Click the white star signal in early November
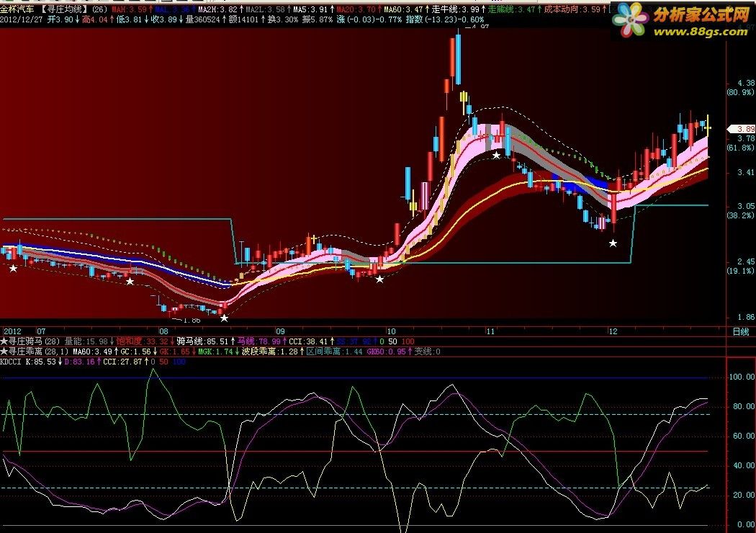 tap(496, 155)
